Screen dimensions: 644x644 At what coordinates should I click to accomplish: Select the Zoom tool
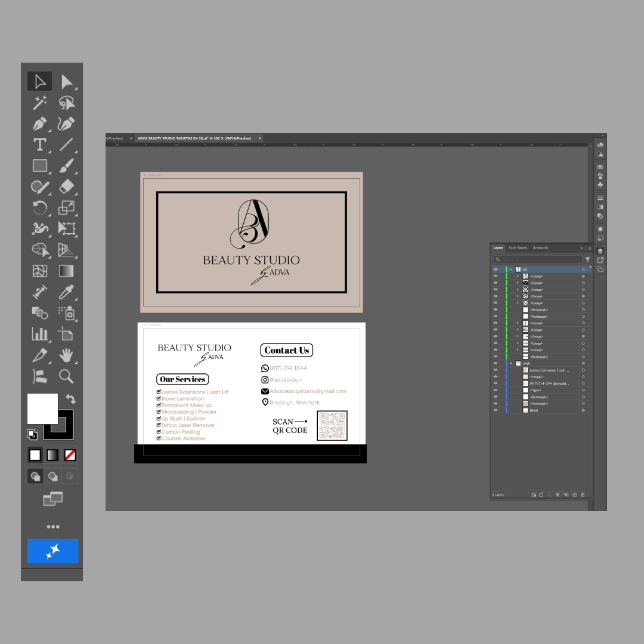coord(66,376)
